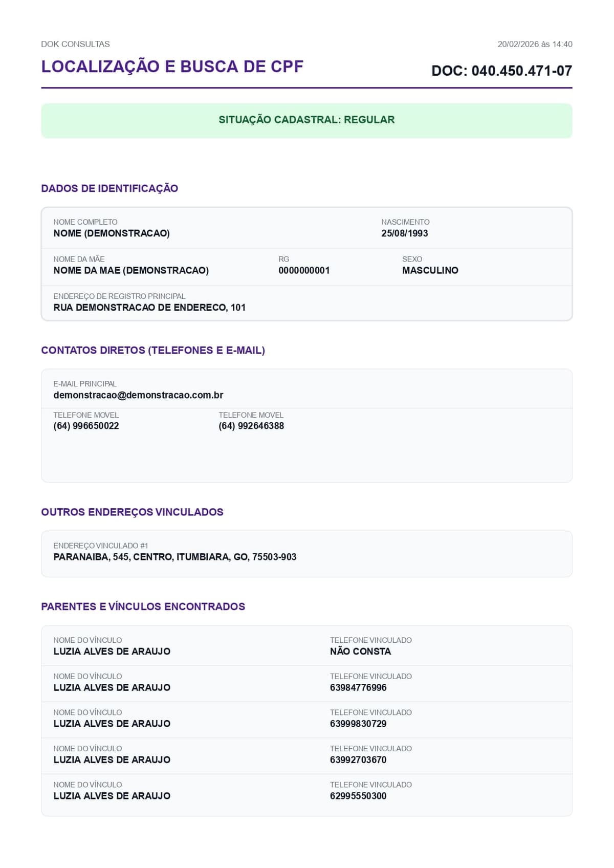Click the first mobile phone (64) 996650022

(x=86, y=426)
